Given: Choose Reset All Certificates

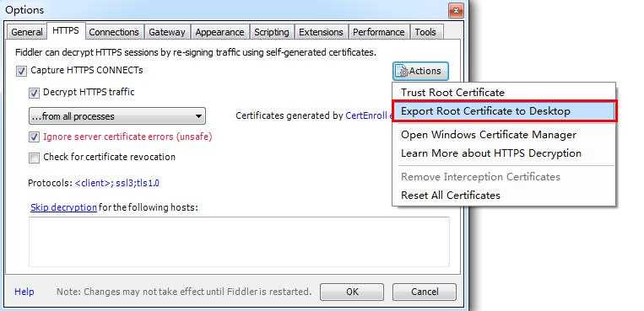Looking at the screenshot, I should 504,196.
